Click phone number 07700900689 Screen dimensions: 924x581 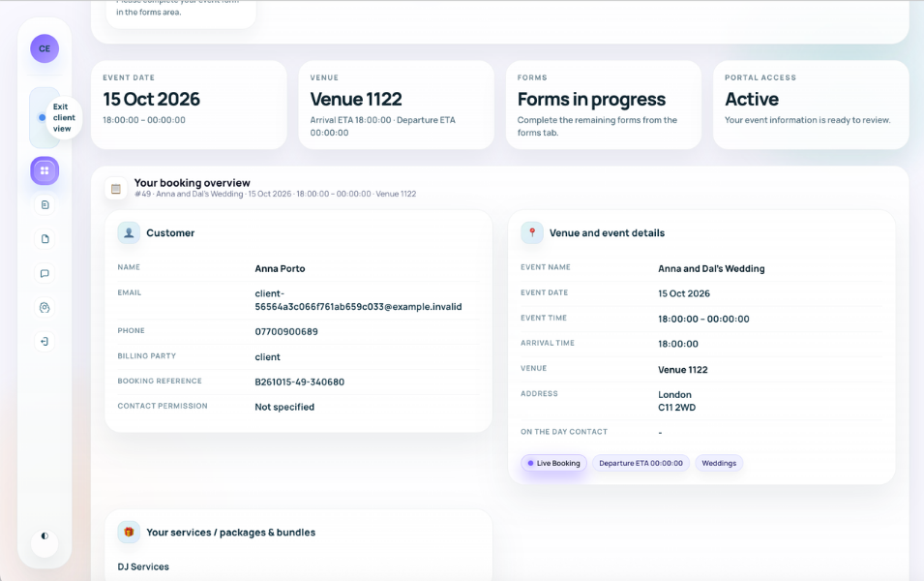[286, 332]
